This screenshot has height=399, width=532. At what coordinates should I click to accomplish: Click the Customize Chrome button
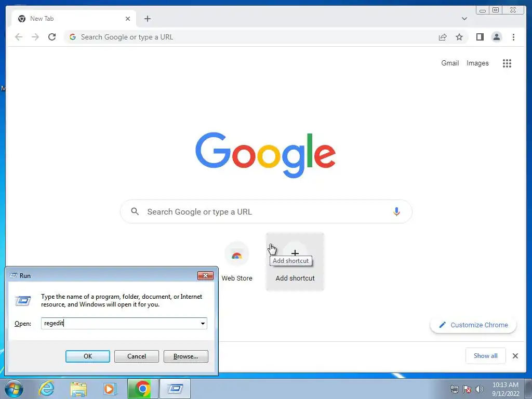click(473, 325)
